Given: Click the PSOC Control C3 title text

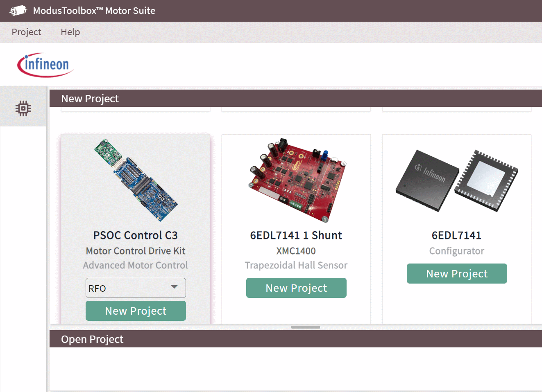Looking at the screenshot, I should 136,235.
